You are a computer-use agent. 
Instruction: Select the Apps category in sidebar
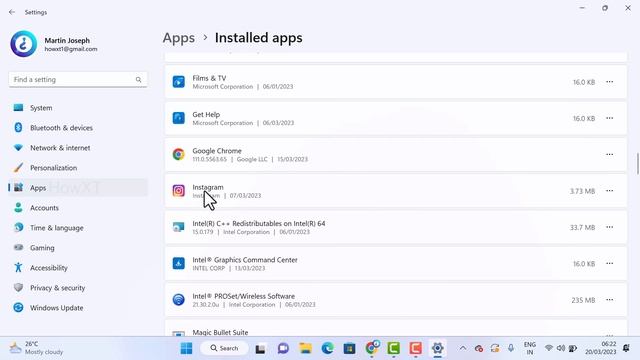[x=78, y=188]
